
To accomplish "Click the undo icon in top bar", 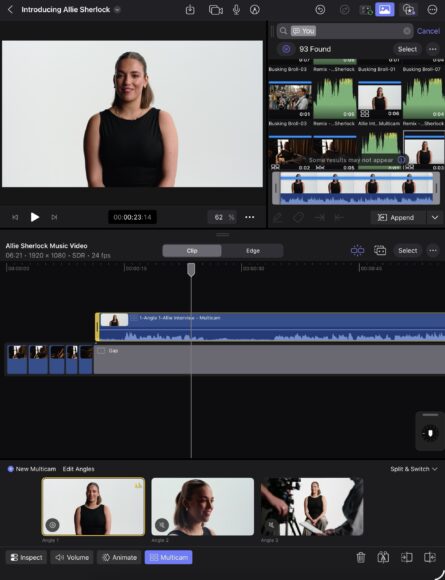I will coord(320,10).
